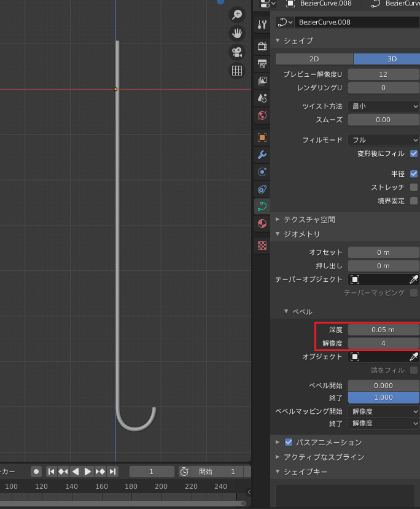420x509 pixels.
Task: Jump to the first frame
Action: point(51,472)
